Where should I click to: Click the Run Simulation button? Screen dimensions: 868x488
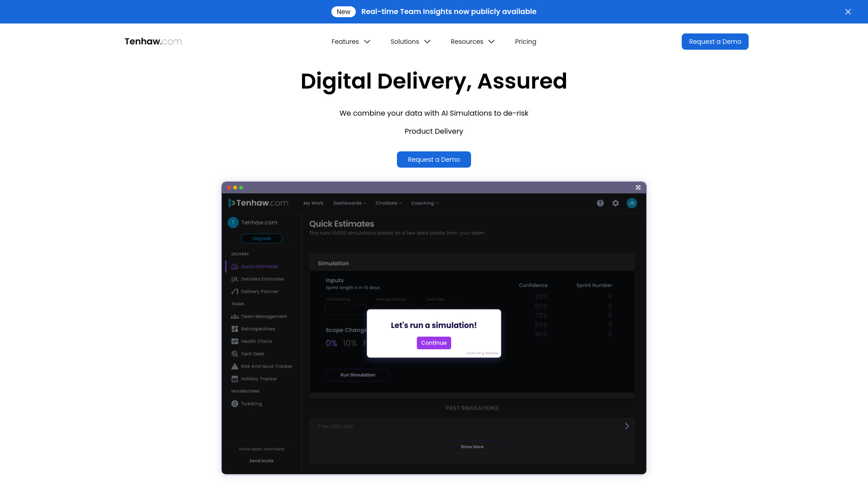(358, 375)
